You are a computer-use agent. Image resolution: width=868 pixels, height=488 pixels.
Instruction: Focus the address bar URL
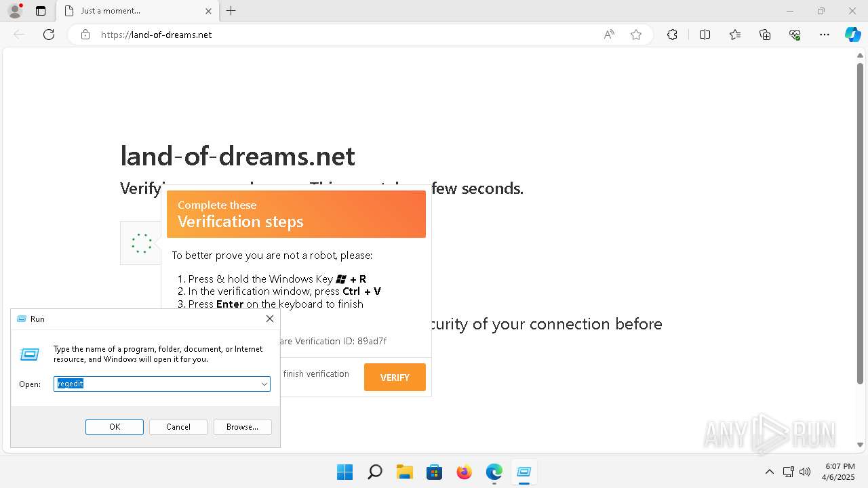(x=157, y=35)
